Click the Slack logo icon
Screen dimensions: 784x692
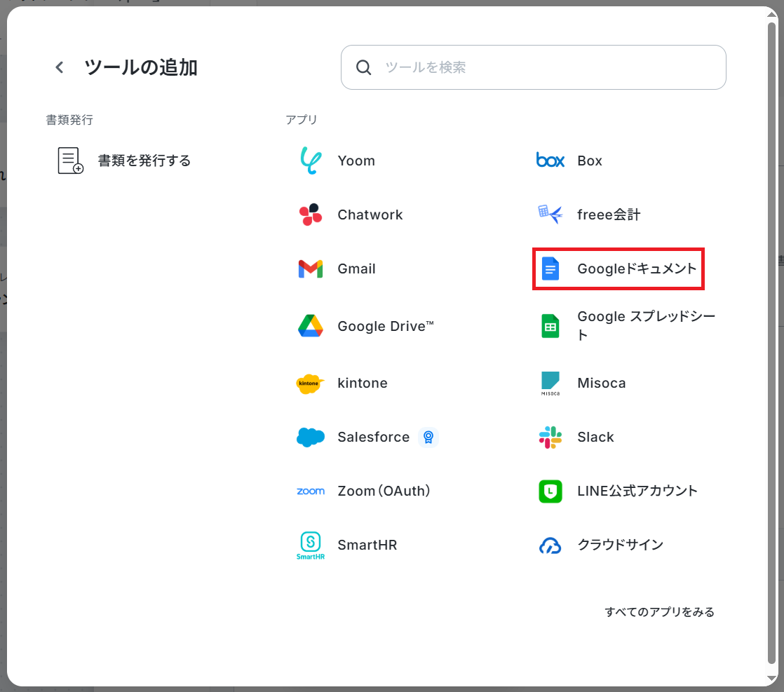coord(550,437)
